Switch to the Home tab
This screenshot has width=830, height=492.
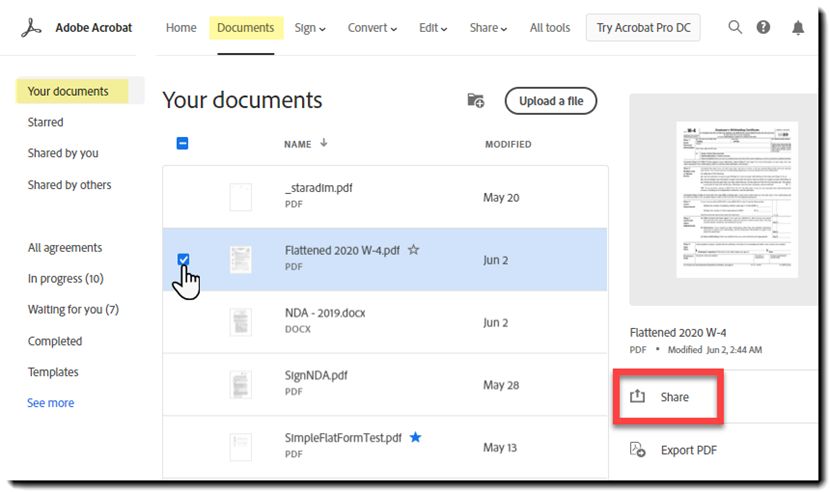pyautogui.click(x=181, y=28)
